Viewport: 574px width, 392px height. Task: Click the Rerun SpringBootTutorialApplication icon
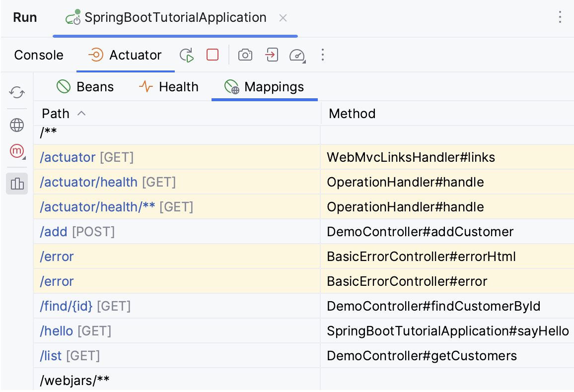[x=187, y=55]
